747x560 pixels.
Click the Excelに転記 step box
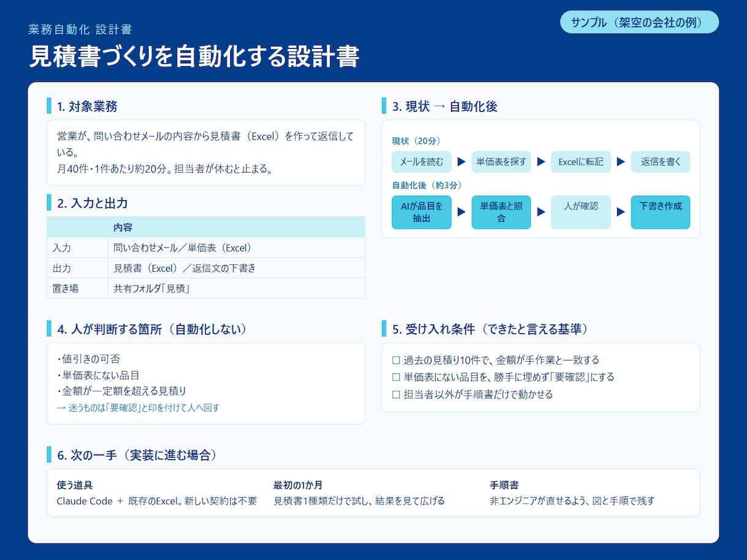(x=581, y=162)
